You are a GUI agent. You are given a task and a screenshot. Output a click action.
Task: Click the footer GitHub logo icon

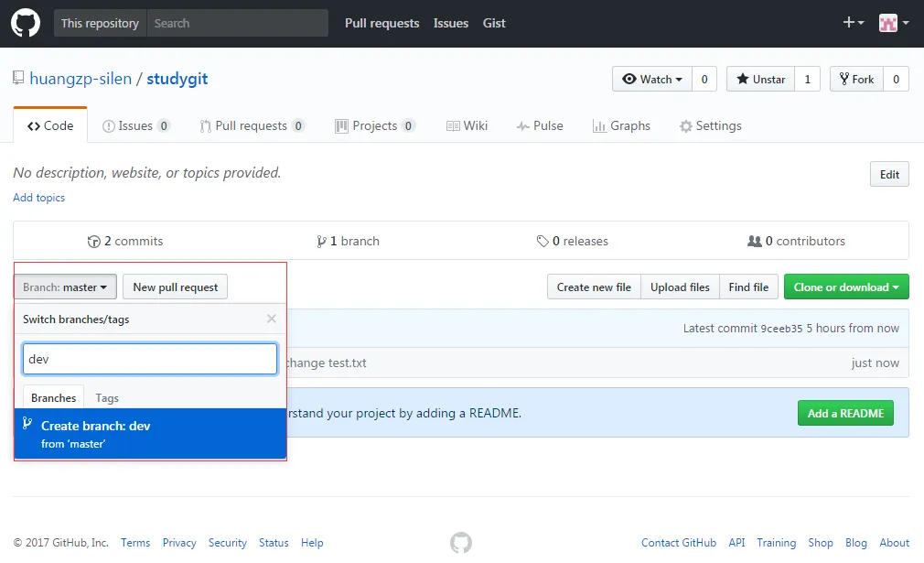pos(461,543)
